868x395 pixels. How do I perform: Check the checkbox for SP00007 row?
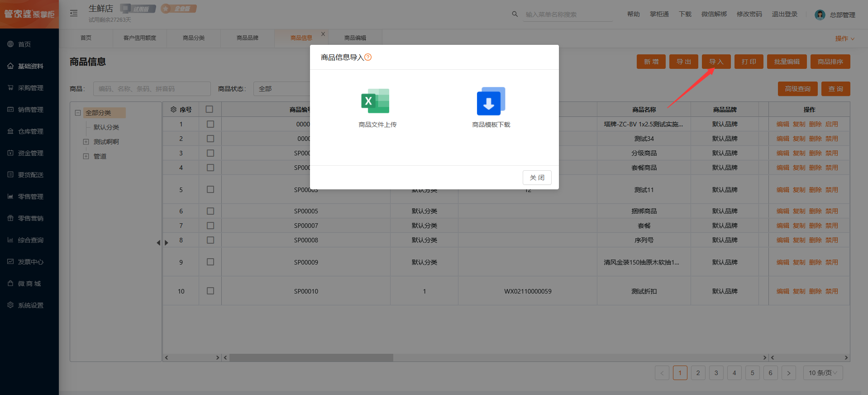[210, 225]
